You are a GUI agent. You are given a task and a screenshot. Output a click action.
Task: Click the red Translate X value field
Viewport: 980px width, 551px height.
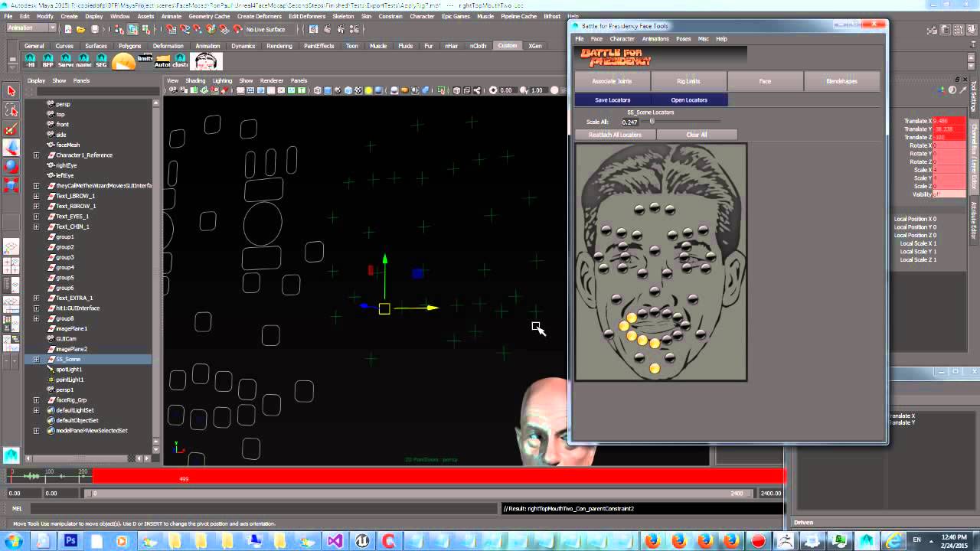pyautogui.click(x=949, y=121)
